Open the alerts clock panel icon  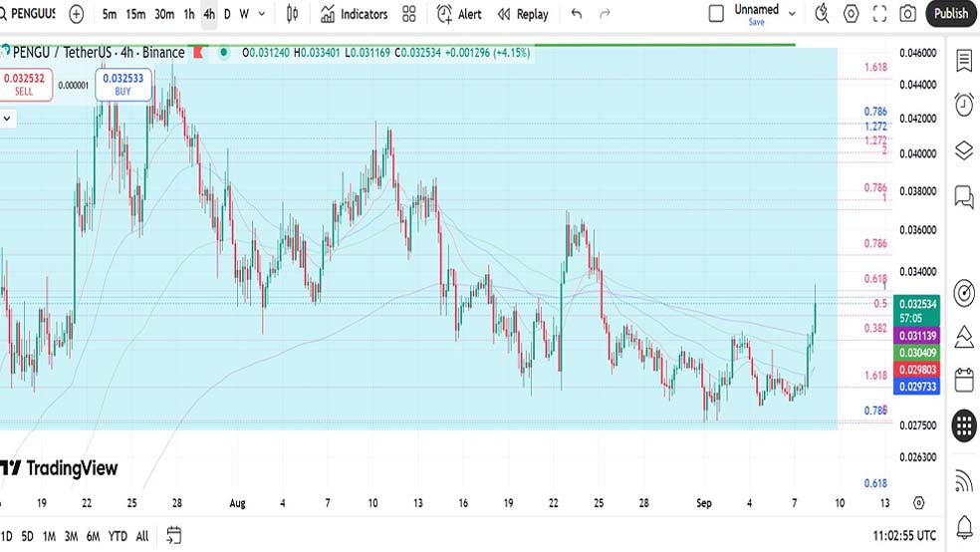point(964,105)
